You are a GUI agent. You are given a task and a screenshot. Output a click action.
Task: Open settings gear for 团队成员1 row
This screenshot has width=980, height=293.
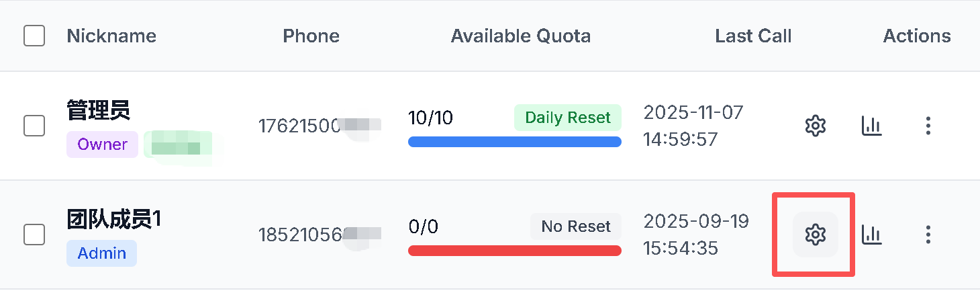coord(815,235)
